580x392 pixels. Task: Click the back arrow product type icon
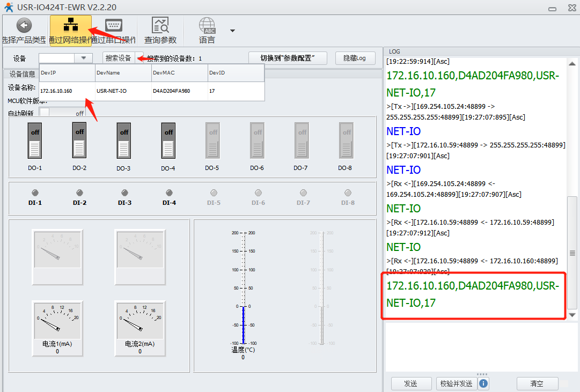(24, 26)
